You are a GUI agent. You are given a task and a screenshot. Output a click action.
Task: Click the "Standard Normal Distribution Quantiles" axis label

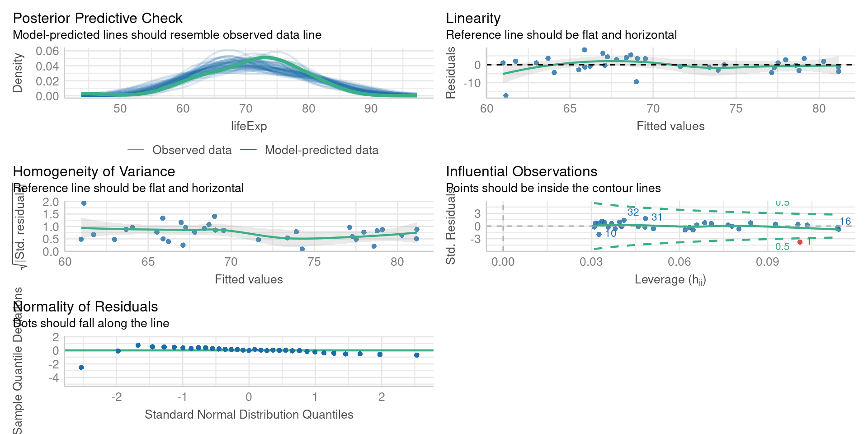click(249, 415)
